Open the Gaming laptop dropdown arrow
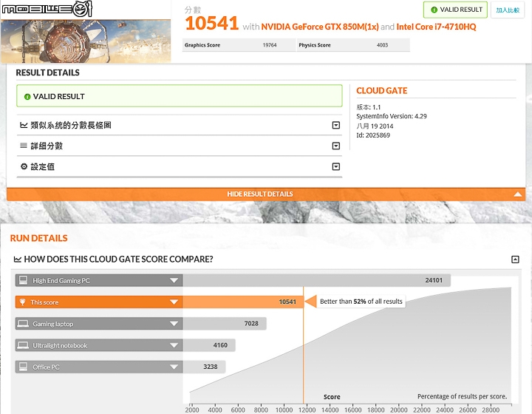This screenshot has width=532, height=414. (174, 323)
